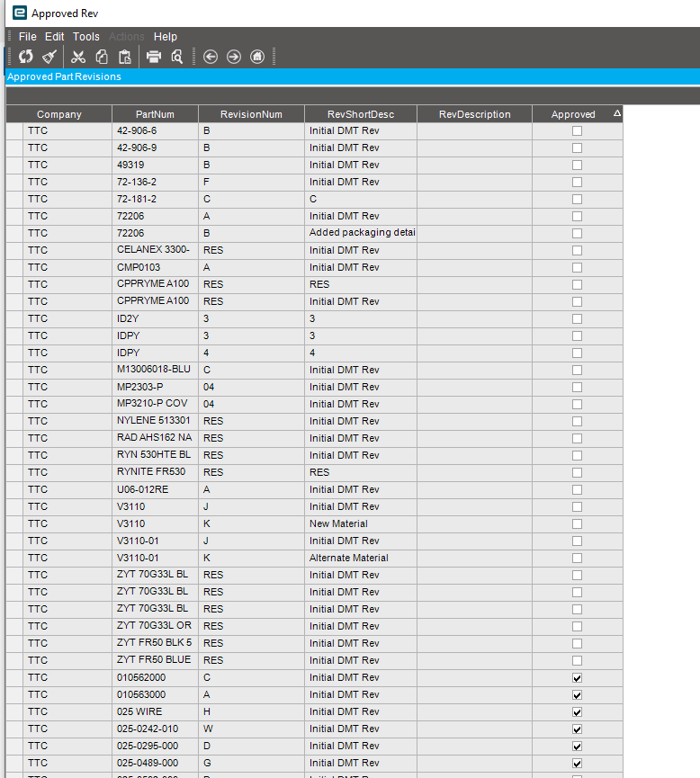This screenshot has height=778, width=700.
Task: Sort by the RevDescription column header
Action: point(474,114)
